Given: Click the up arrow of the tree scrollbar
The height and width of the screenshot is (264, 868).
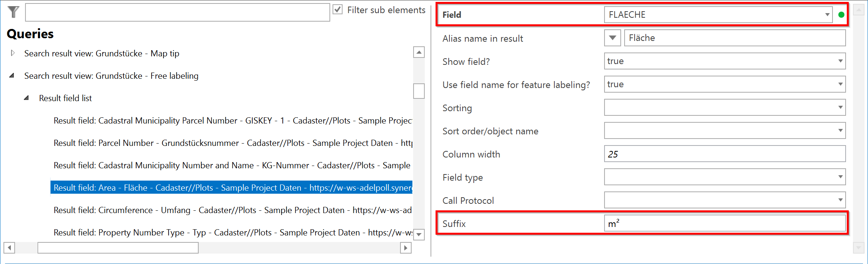Looking at the screenshot, I should (419, 52).
